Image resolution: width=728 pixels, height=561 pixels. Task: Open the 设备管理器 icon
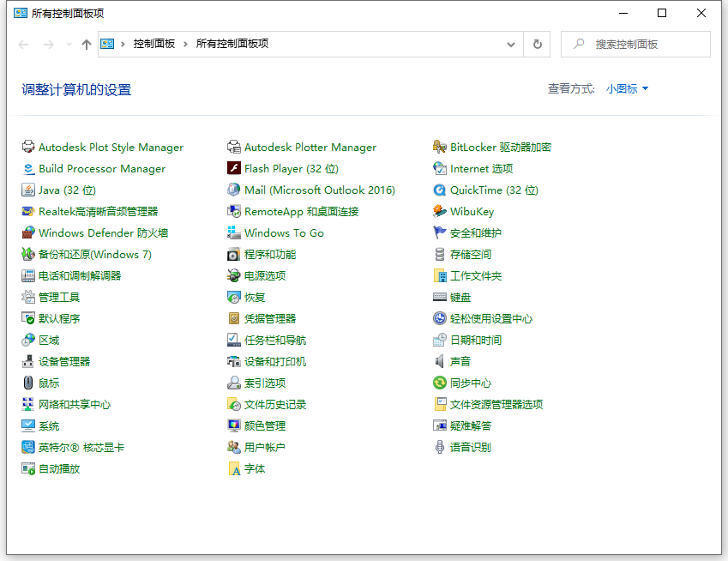28,361
